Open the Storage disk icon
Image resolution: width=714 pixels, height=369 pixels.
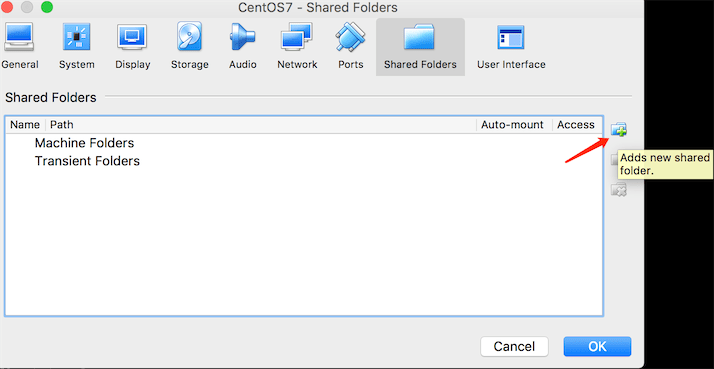click(189, 36)
